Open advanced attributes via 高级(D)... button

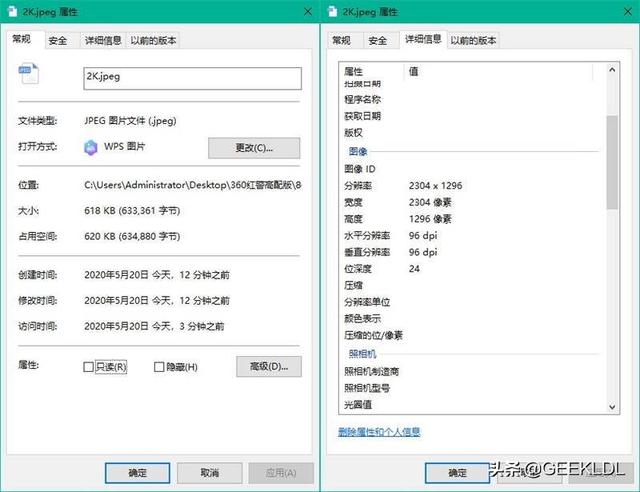268,367
